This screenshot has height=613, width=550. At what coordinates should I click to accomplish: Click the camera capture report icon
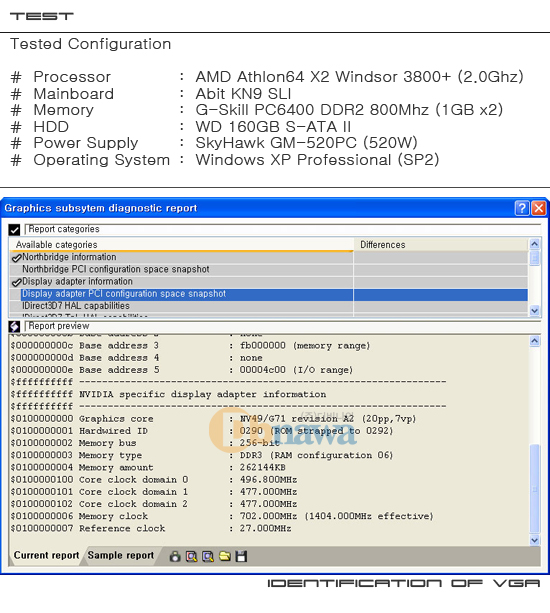point(175,556)
